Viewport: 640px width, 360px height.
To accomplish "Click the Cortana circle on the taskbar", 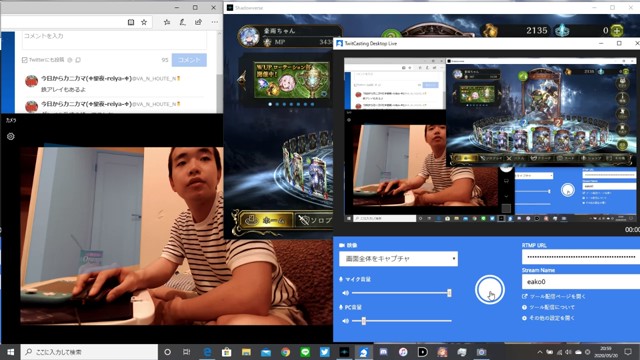I will point(167,352).
